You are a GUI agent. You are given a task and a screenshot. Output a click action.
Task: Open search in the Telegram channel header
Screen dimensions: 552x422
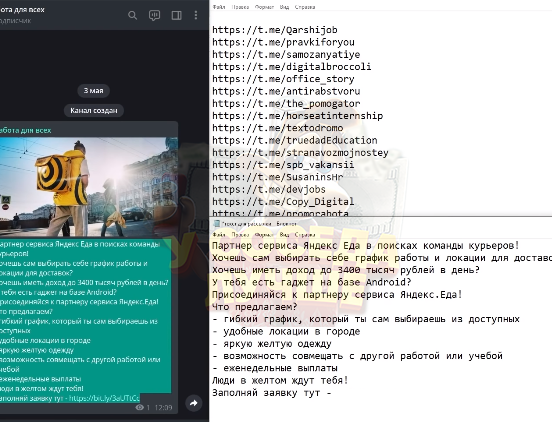(132, 15)
